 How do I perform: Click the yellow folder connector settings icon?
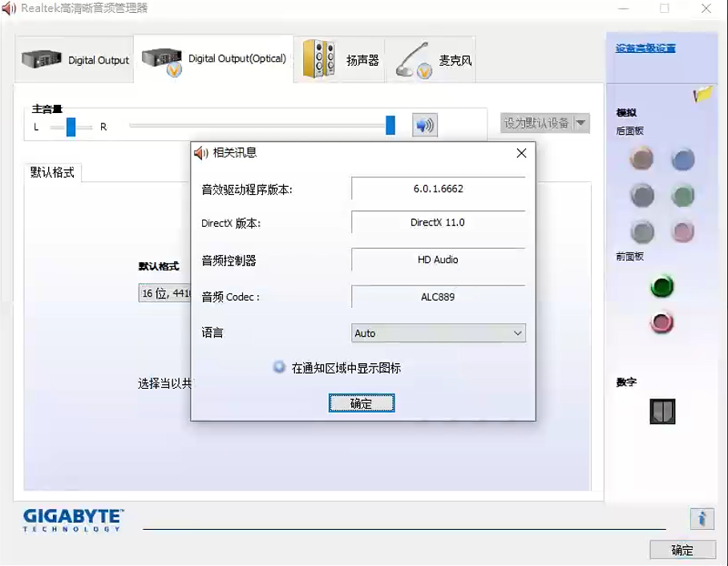702,94
